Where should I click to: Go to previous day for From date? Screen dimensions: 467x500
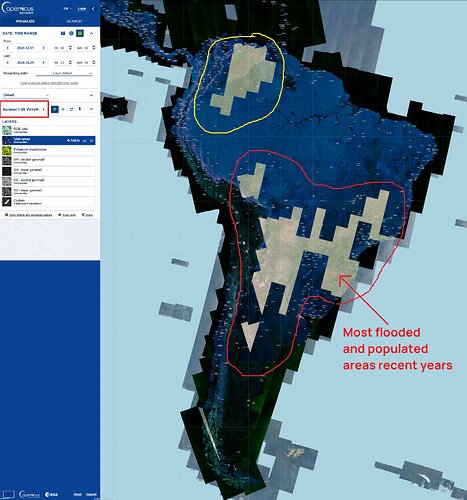(x=8, y=48)
